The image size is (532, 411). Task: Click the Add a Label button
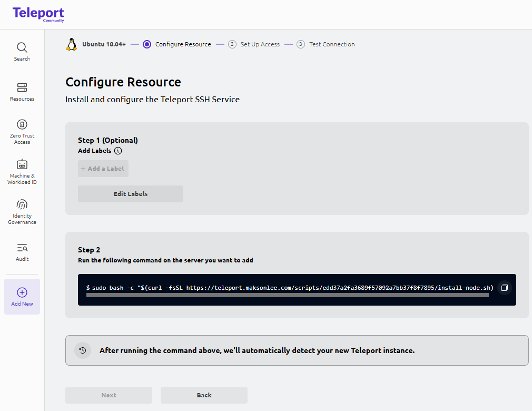[103, 169]
